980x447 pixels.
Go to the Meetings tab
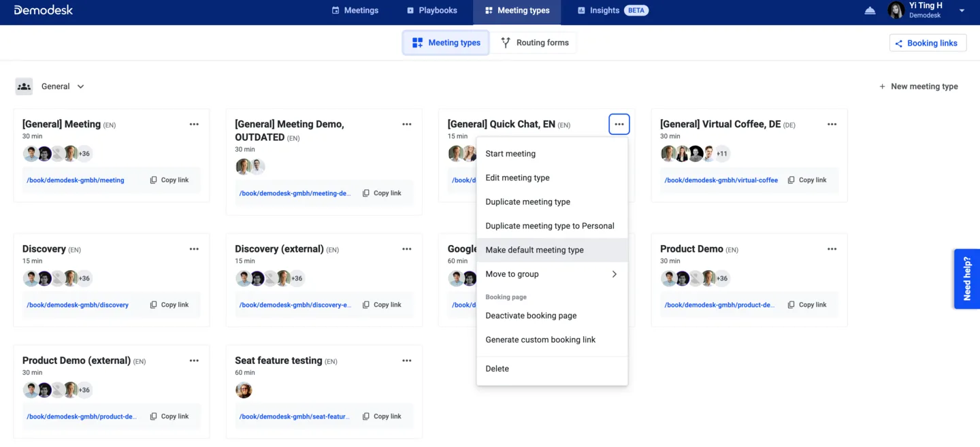point(355,10)
